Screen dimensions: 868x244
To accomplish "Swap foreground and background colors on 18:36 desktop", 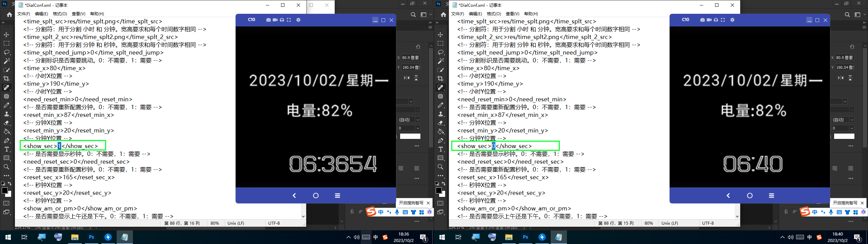I will [x=10, y=184].
